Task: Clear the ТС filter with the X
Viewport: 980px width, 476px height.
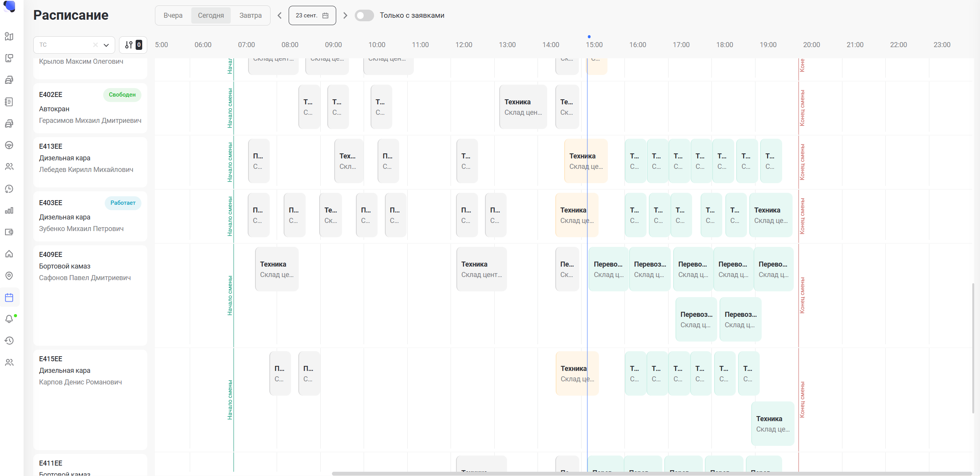Action: (95, 45)
